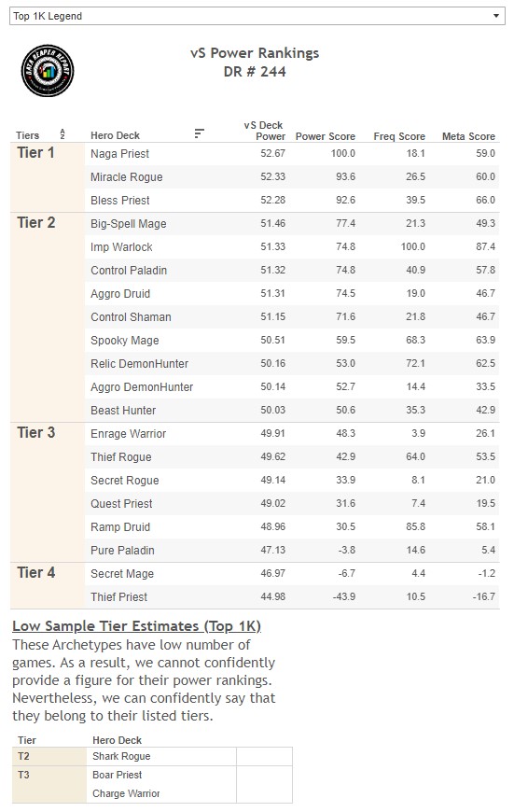The width and height of the screenshot is (514, 812).
Task: Click the Power Score column header
Action: point(325,136)
